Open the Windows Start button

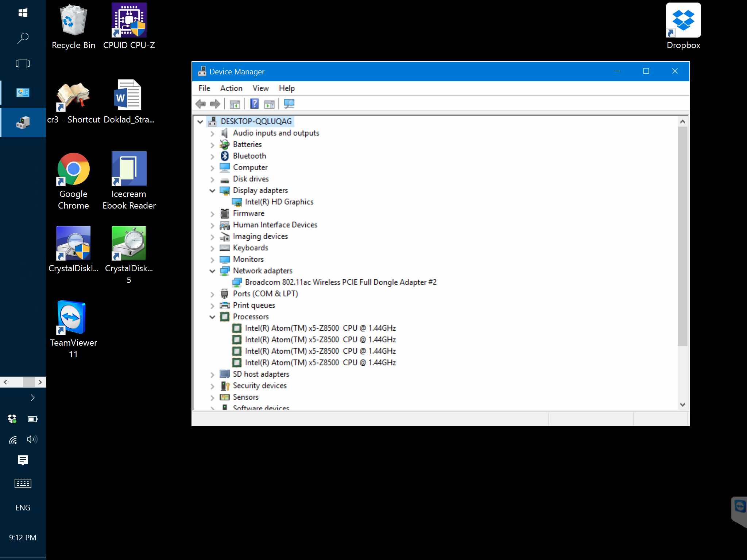23,13
